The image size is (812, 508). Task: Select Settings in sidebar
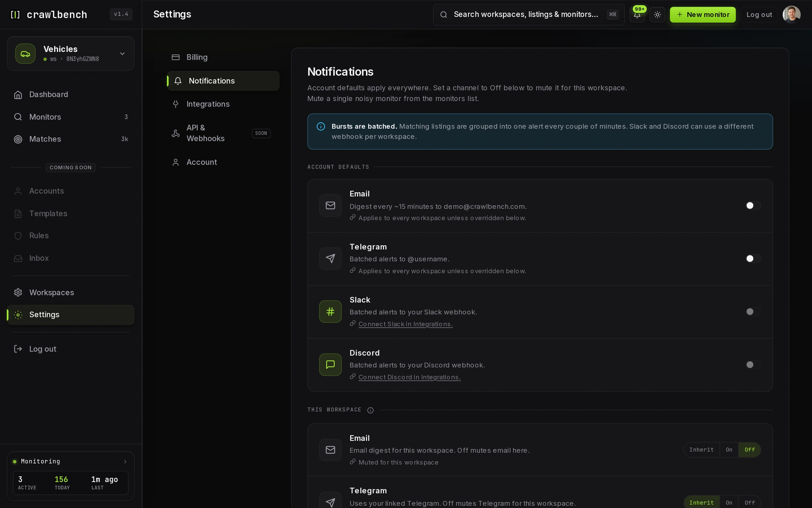pyautogui.click(x=71, y=315)
